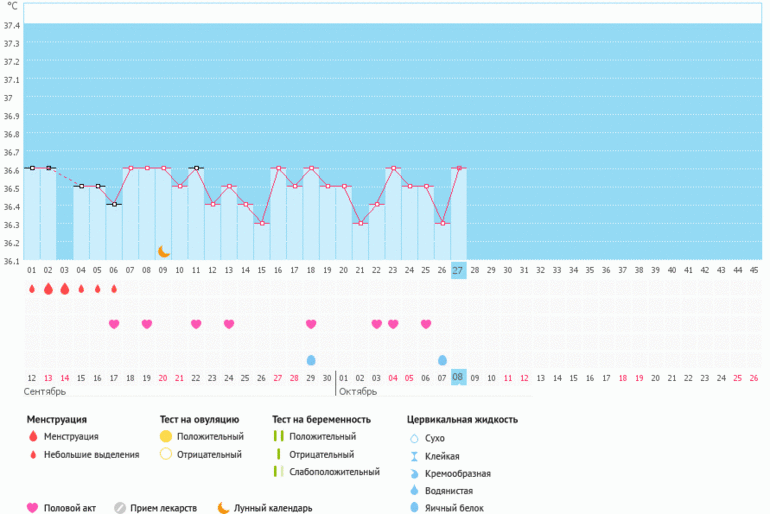Click the blue drop marker on September 29

311,360
